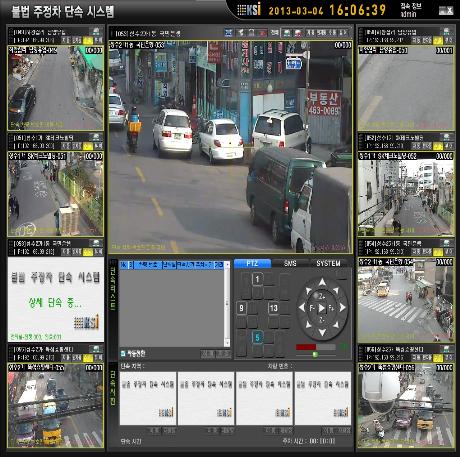Pan the camera up with PTZ arrow

tap(322, 283)
